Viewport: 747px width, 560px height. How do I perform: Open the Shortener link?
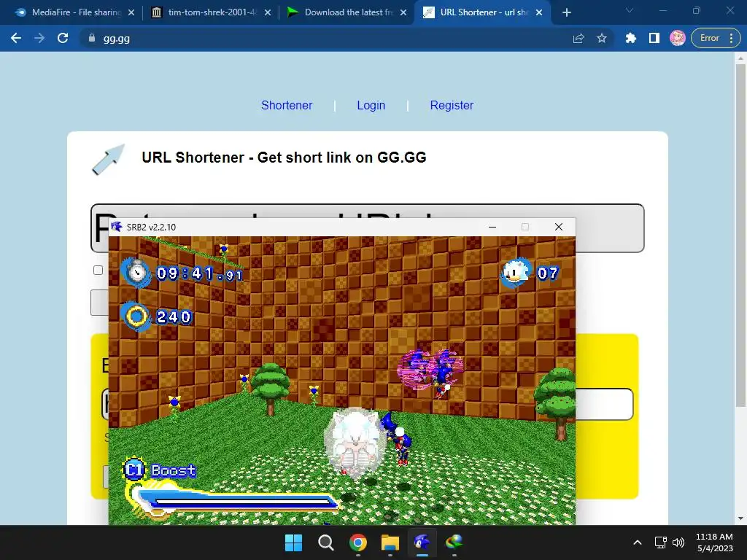pos(286,105)
